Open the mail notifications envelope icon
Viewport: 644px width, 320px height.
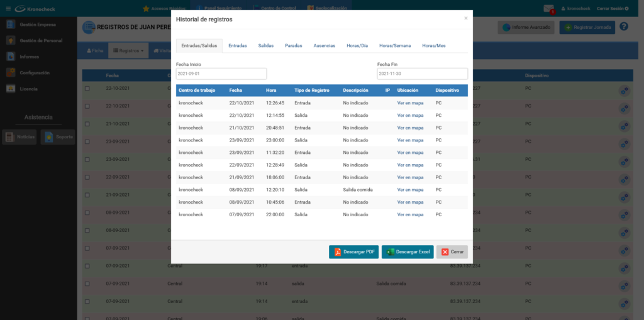coord(548,8)
